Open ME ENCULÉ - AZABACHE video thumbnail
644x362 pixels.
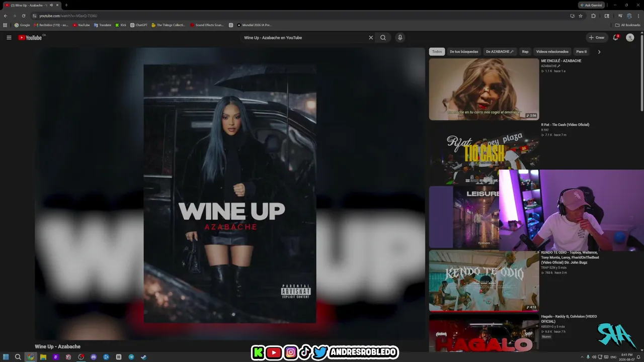[484, 89]
